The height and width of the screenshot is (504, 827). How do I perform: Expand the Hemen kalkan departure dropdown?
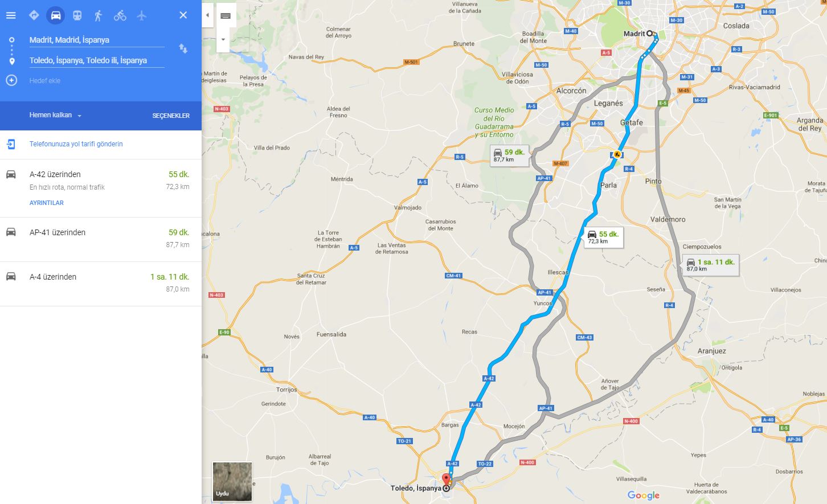tap(55, 115)
